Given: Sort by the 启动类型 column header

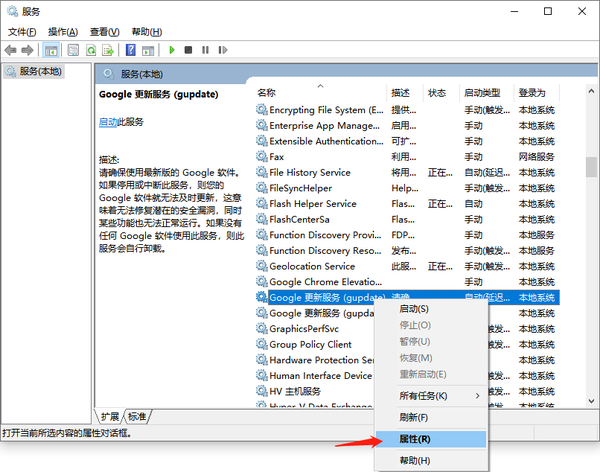Looking at the screenshot, I should point(482,92).
